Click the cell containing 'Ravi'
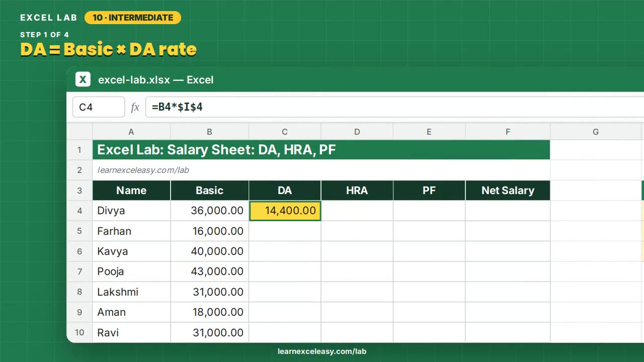 (x=131, y=332)
